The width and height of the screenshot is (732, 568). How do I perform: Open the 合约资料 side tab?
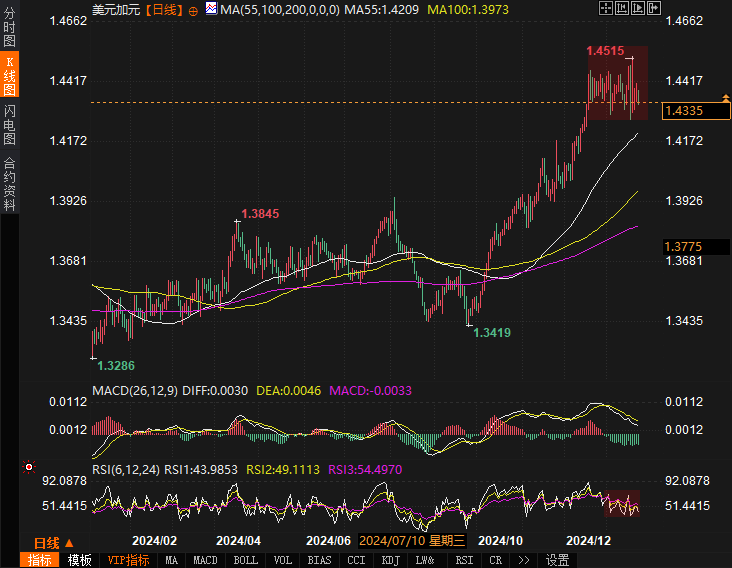[x=9, y=183]
